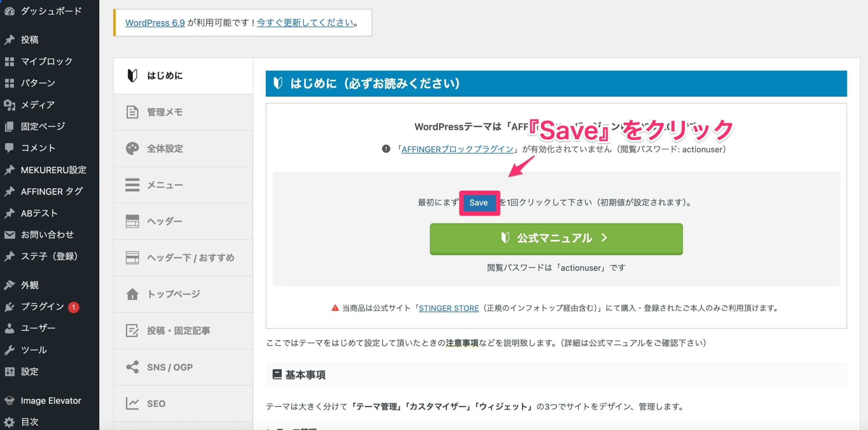Open the プラグイン menu with update badge
This screenshot has width=868, height=430.
pos(42,307)
